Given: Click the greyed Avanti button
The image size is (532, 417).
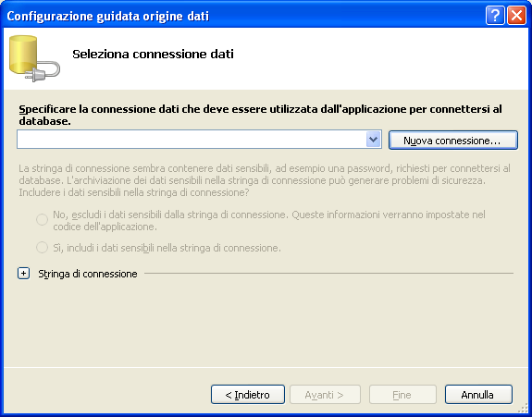Looking at the screenshot, I should (x=325, y=395).
